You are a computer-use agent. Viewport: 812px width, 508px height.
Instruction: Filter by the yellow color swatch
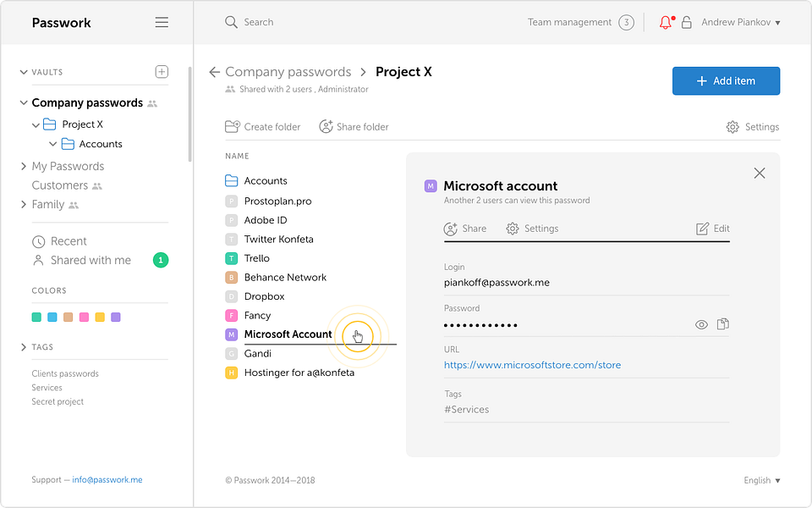tap(100, 317)
